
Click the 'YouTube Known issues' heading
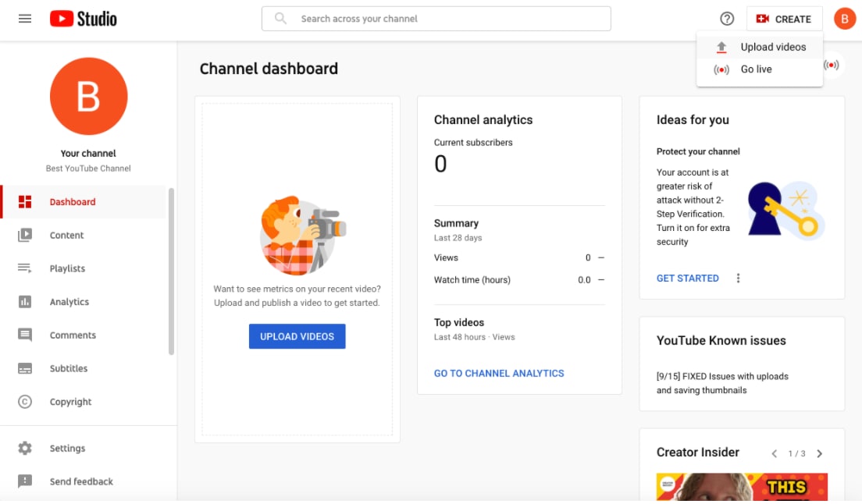(x=721, y=340)
